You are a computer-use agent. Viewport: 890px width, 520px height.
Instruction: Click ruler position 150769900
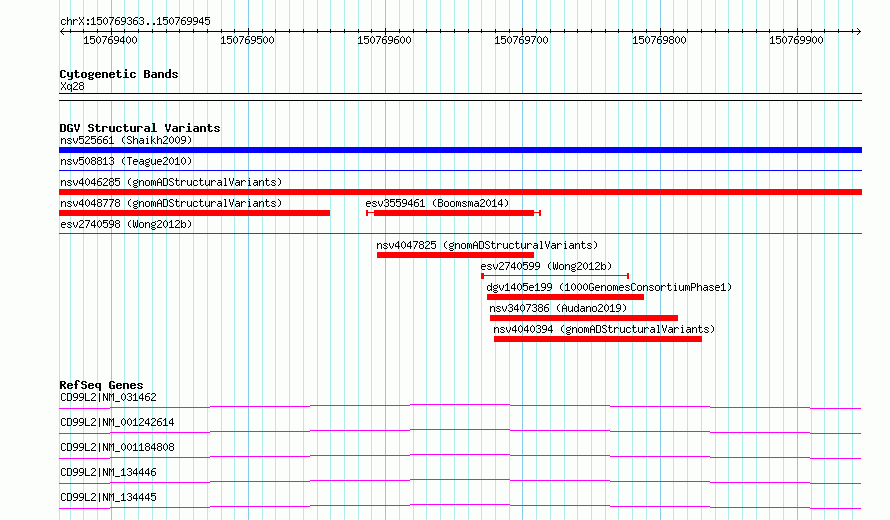[796, 40]
